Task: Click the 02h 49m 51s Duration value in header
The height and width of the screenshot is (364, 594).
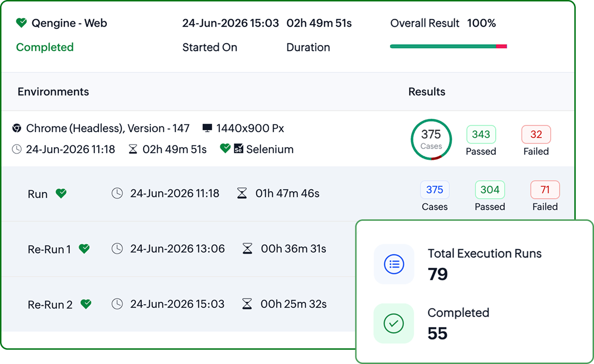Action: (x=319, y=23)
